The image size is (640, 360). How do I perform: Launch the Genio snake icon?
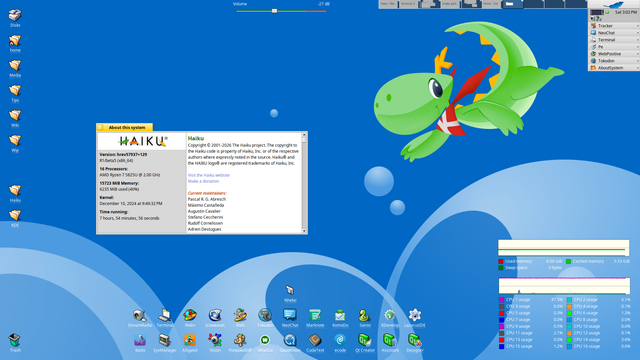(x=364, y=315)
